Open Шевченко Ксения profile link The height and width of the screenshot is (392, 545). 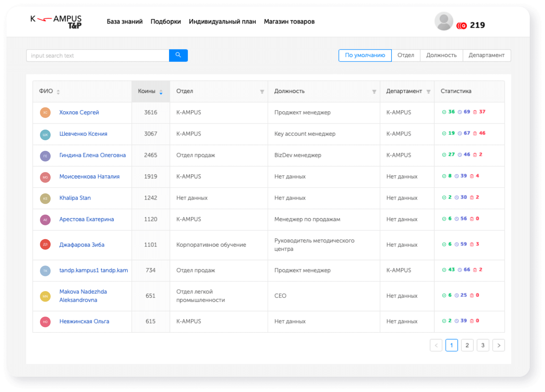83,134
